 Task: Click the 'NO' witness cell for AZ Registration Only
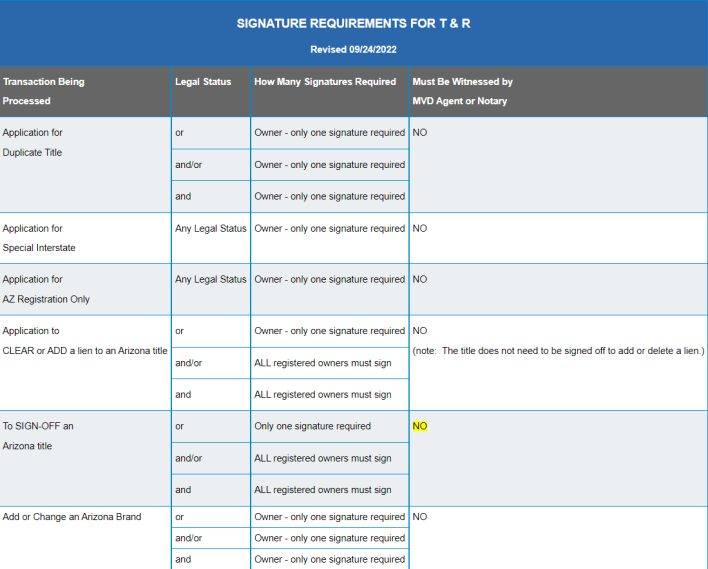[559, 289]
